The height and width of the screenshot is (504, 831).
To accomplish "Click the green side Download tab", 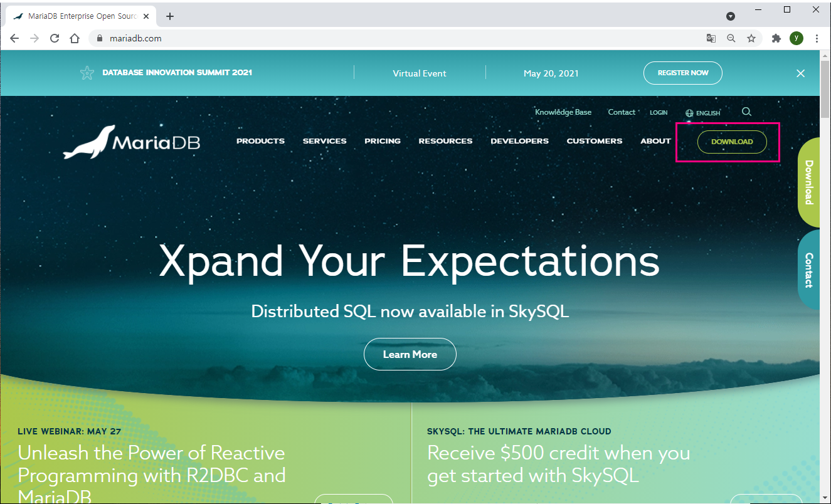I will (x=809, y=182).
